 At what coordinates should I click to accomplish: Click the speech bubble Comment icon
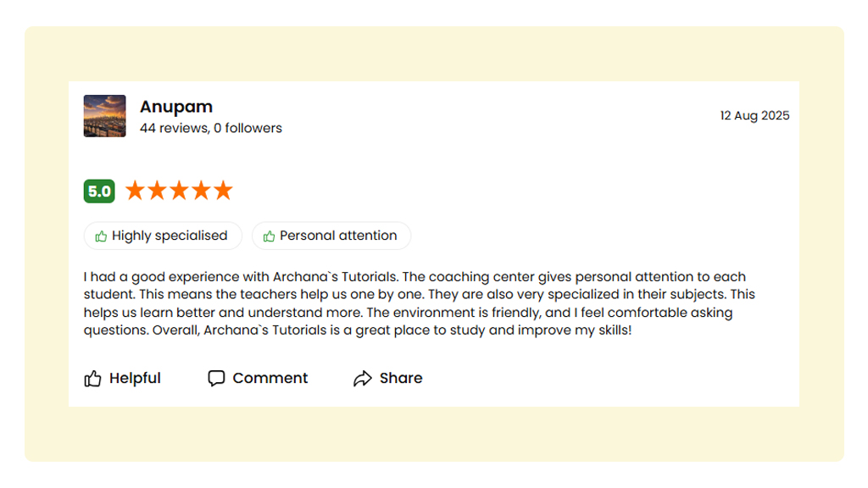point(216,378)
